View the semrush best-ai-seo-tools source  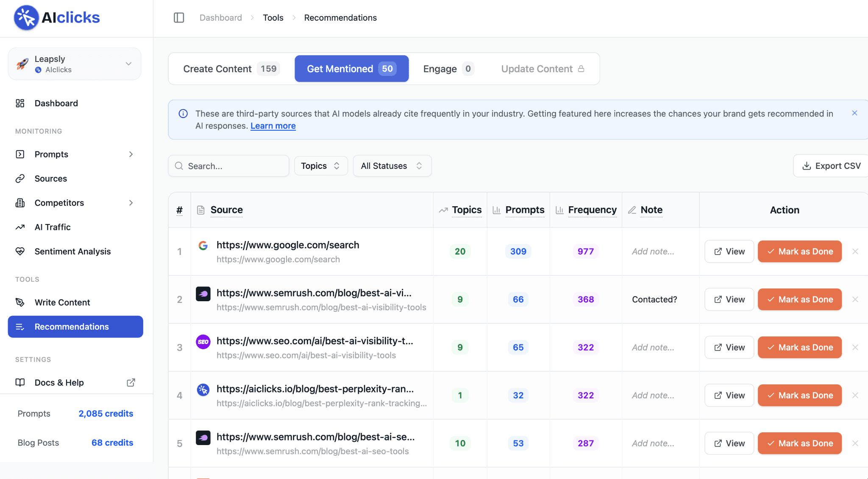(729, 443)
